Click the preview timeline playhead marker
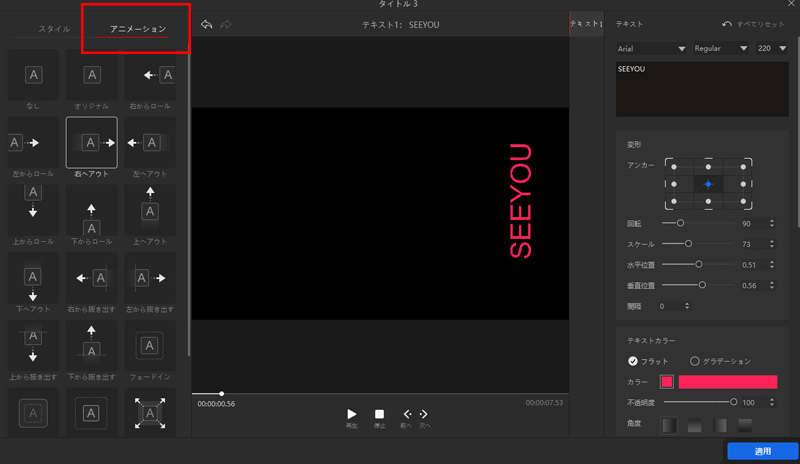Screen dimensions: 800x464 (x=221, y=394)
